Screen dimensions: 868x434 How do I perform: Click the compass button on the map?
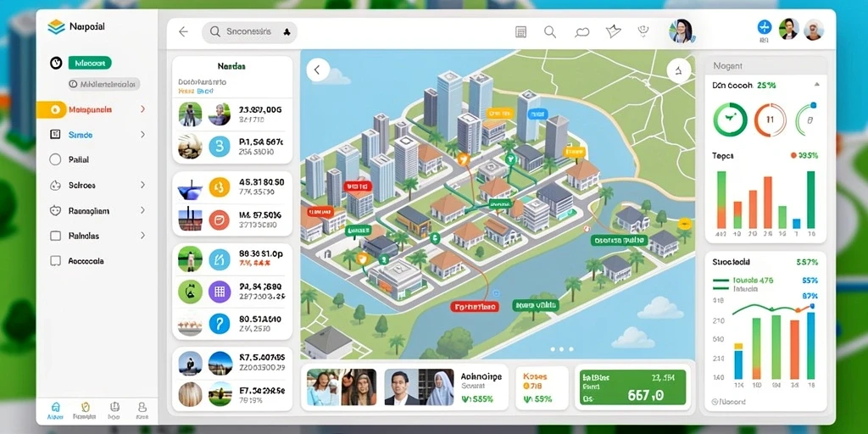pos(679,70)
